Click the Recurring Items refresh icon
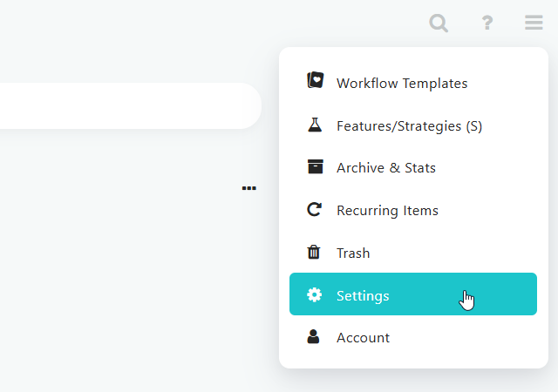 coord(314,210)
